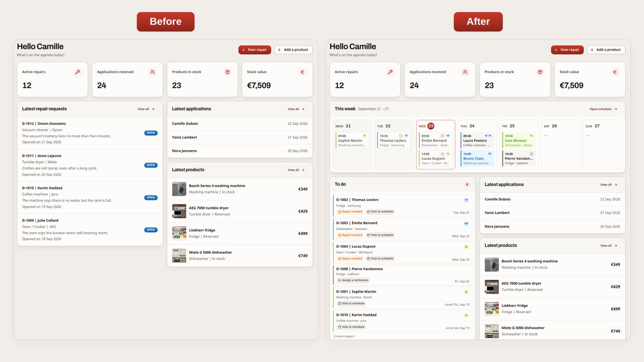Click the 2 more repairs link
Screen dimensions: 644x362
coord(344,336)
